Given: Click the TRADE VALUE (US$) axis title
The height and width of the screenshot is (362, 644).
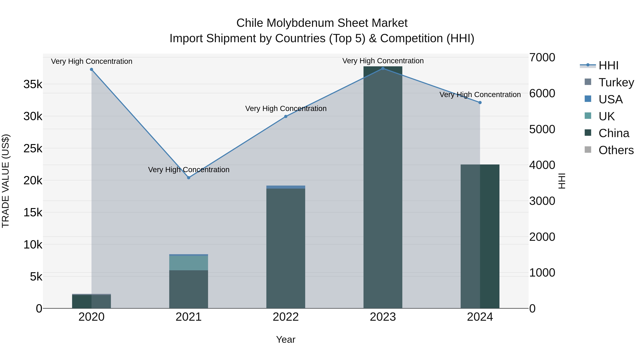Looking at the screenshot, I should pyautogui.click(x=6, y=181).
